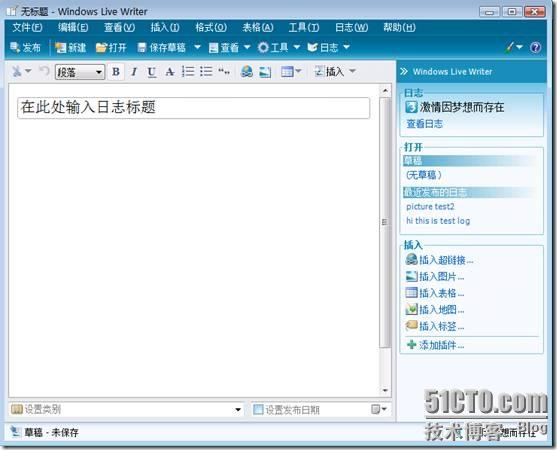Open the 格式 menu
This screenshot has height=450, width=557.
211,27
